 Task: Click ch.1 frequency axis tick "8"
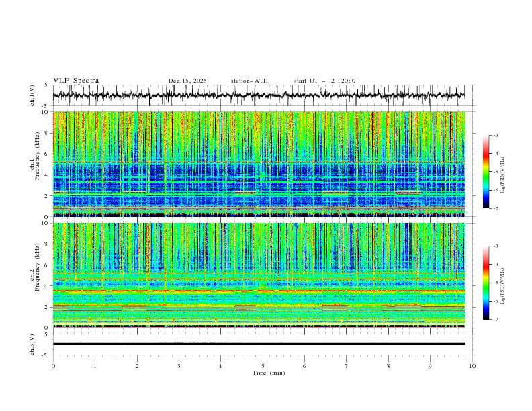[x=47, y=133]
